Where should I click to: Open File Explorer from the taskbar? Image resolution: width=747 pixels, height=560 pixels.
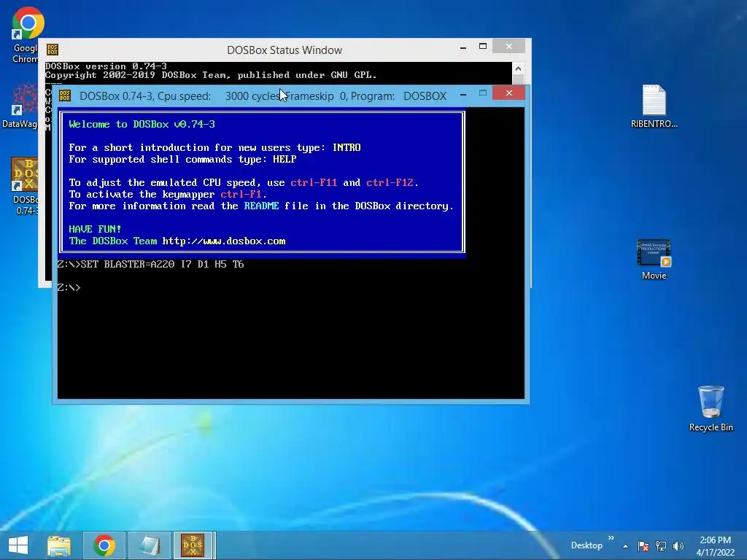(x=59, y=545)
